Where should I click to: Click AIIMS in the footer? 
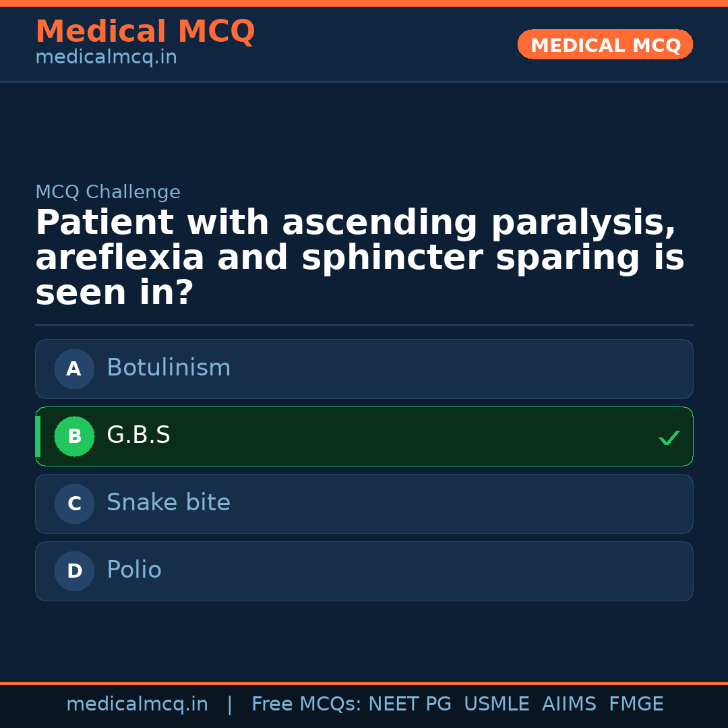point(569,704)
